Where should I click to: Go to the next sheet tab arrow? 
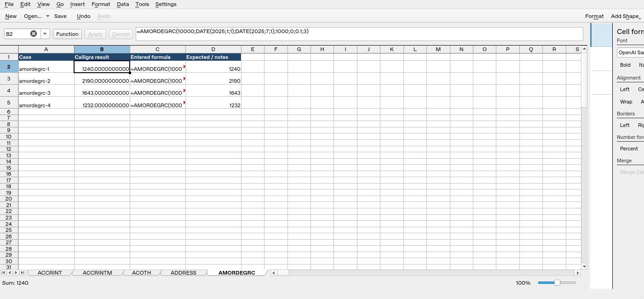(x=16, y=273)
